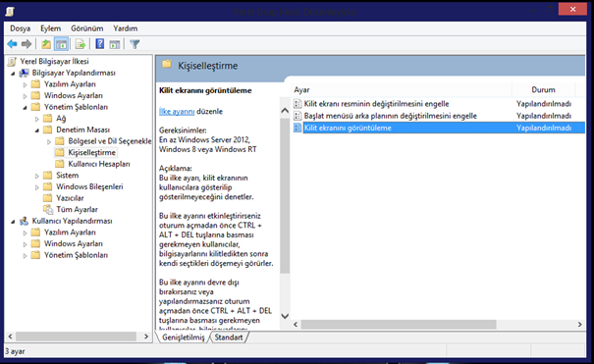Open the Yardım menu
594x364 pixels.
pyautogui.click(x=125, y=28)
